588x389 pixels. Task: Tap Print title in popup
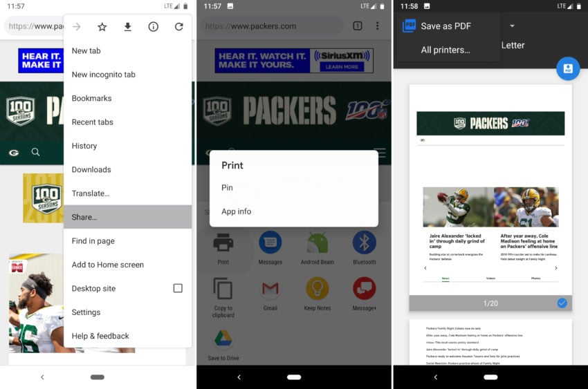tap(232, 166)
